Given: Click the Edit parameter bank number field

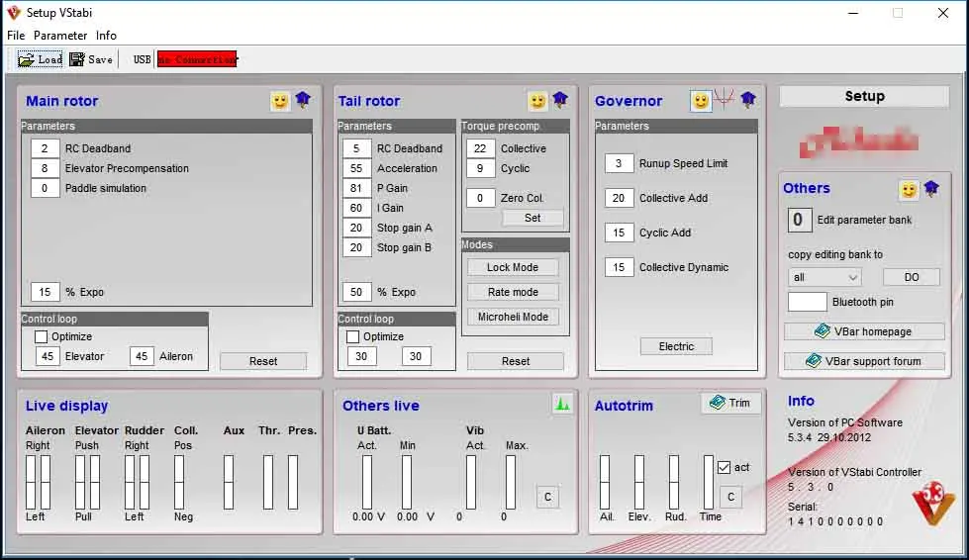Looking at the screenshot, I should click(x=799, y=220).
